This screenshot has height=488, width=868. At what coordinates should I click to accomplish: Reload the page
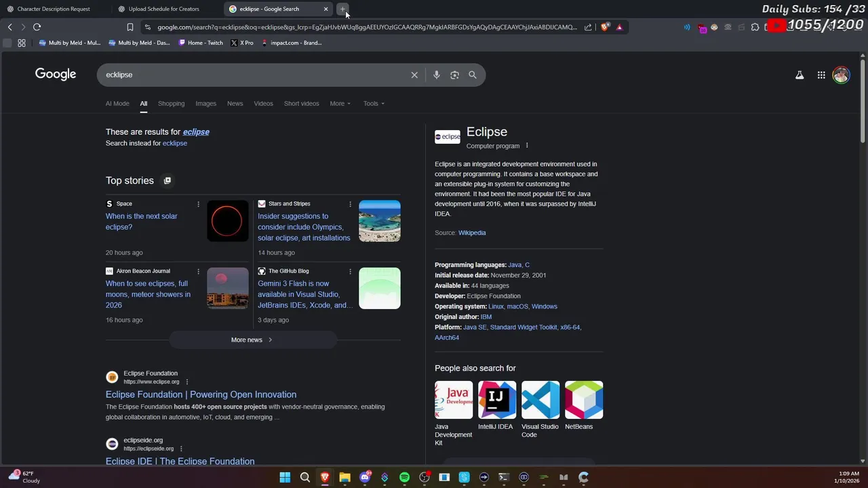[37, 27]
